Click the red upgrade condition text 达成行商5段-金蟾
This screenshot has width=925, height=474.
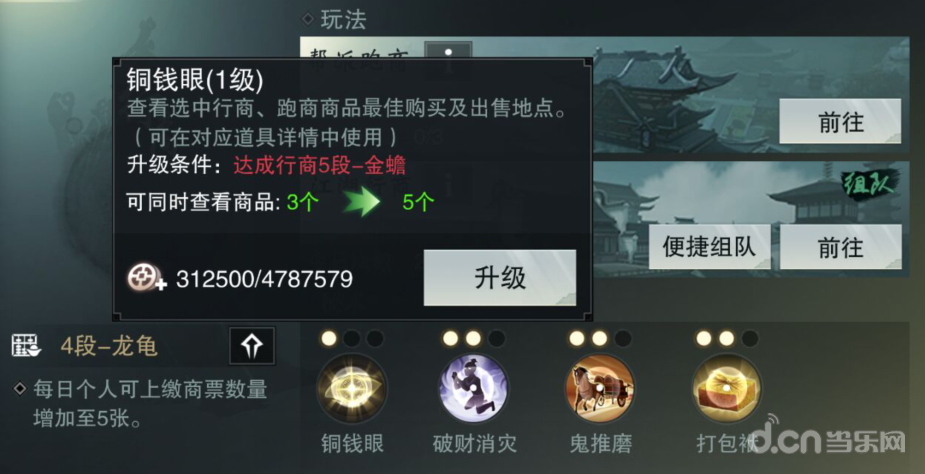coord(319,166)
